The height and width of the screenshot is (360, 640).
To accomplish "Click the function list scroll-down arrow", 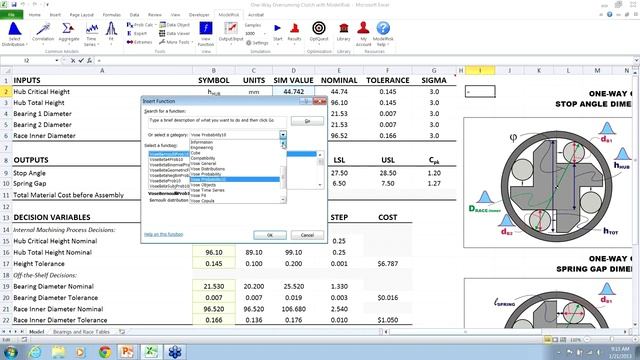I will click(320, 185).
